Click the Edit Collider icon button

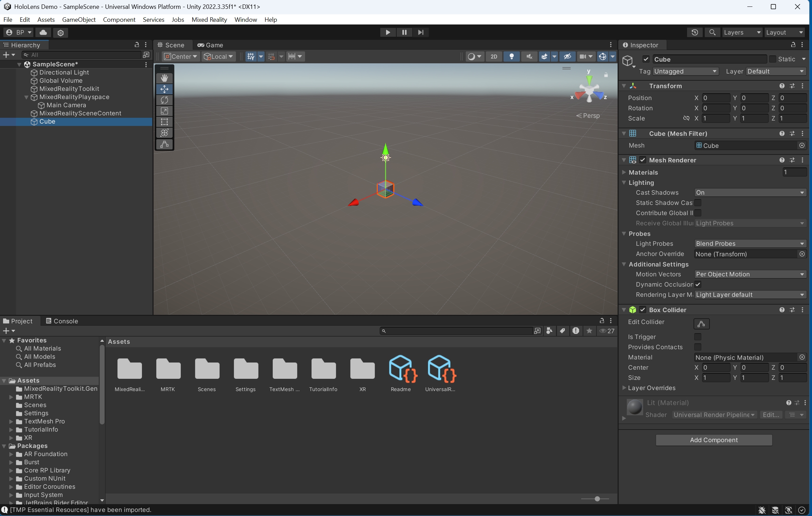[x=701, y=324]
